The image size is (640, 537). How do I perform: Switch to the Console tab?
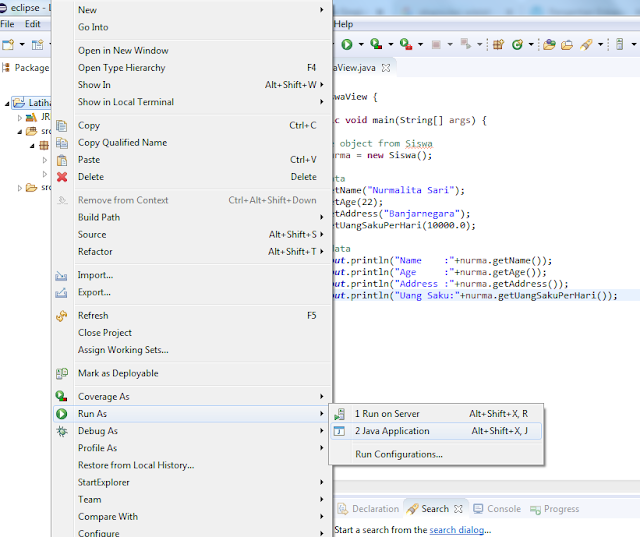coord(497,509)
